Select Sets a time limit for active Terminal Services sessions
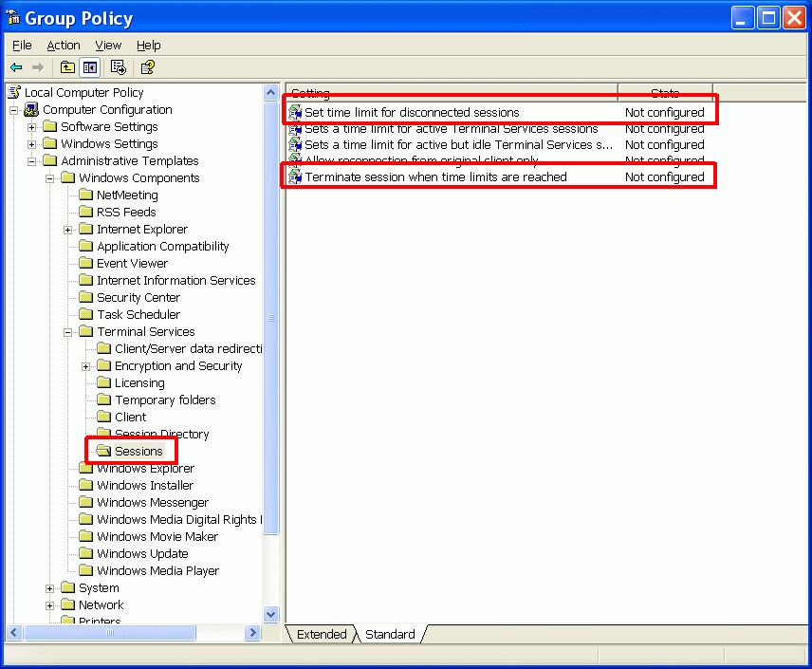 (451, 128)
